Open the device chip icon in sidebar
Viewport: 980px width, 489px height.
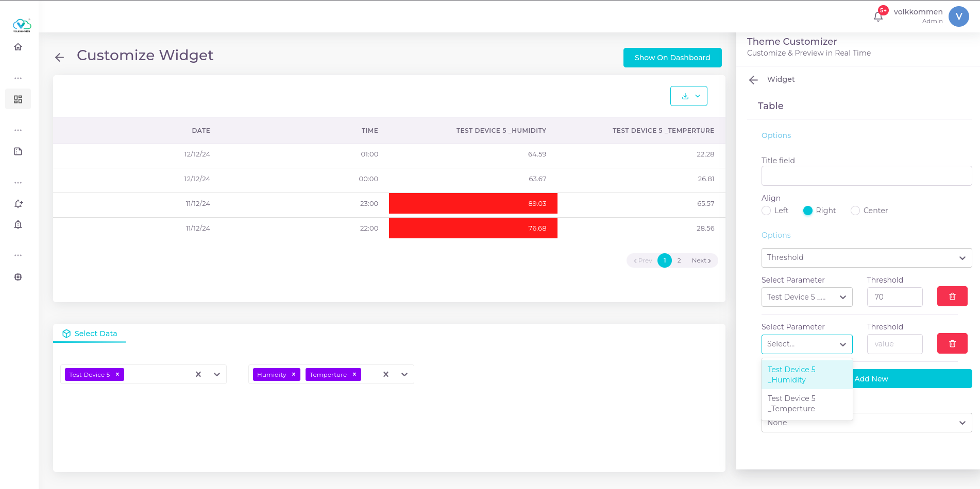tap(18, 277)
